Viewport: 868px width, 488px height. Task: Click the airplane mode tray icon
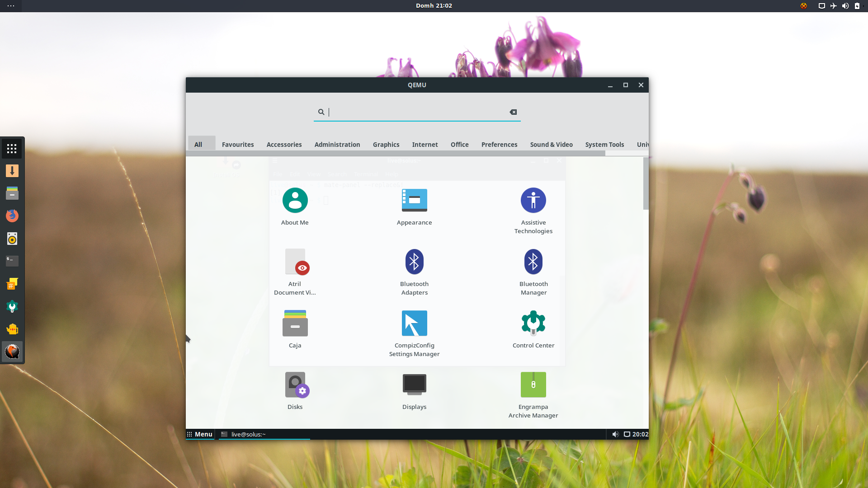coord(834,6)
